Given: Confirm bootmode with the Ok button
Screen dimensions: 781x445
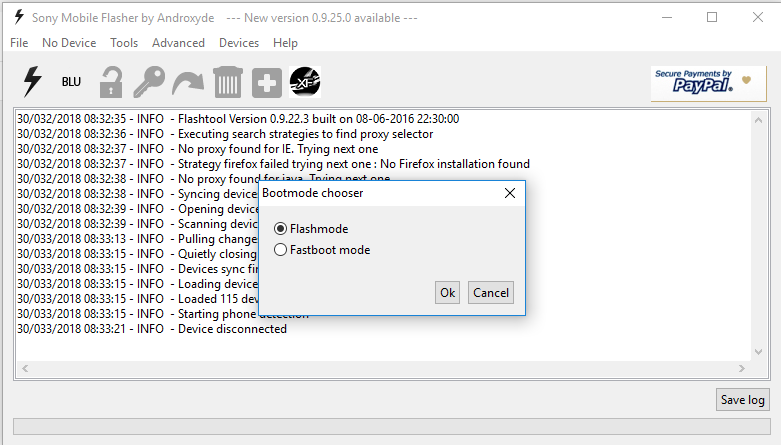Looking at the screenshot, I should [447, 293].
